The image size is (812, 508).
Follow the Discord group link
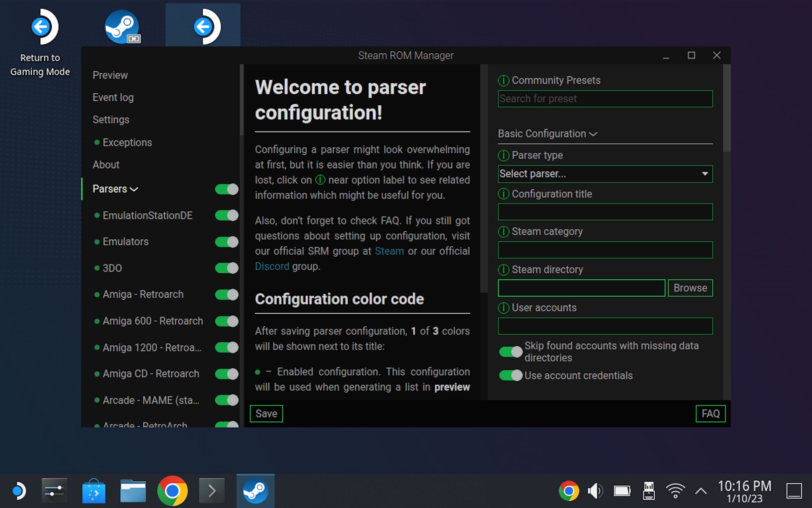tap(272, 266)
